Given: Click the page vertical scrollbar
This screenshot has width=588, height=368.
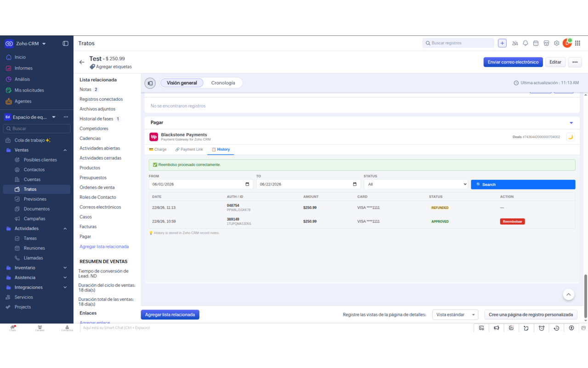Looking at the screenshot, I should pos(585,296).
